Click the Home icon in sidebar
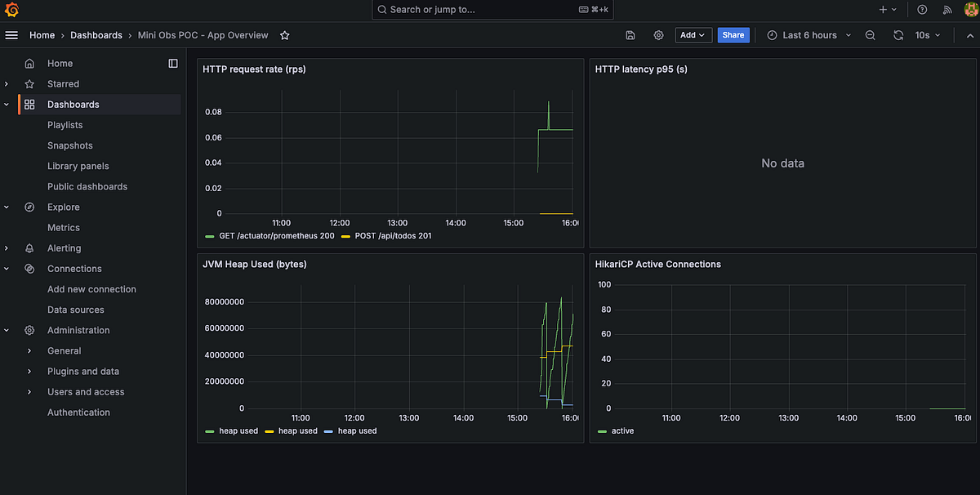The height and width of the screenshot is (495, 980). coord(29,63)
